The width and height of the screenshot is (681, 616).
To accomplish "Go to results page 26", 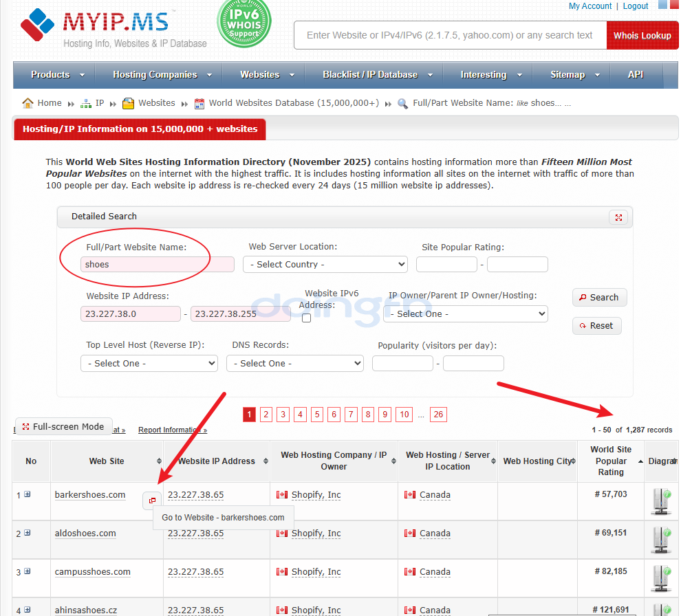I will point(438,415).
